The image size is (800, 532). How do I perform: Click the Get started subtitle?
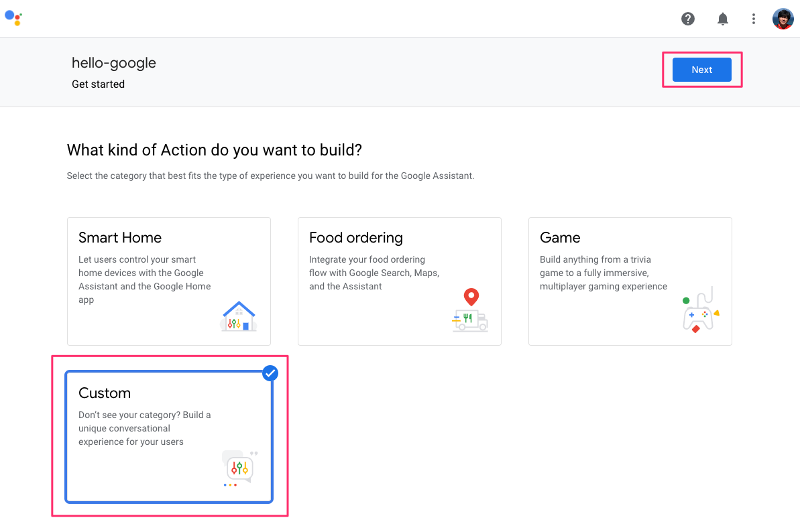tap(98, 84)
